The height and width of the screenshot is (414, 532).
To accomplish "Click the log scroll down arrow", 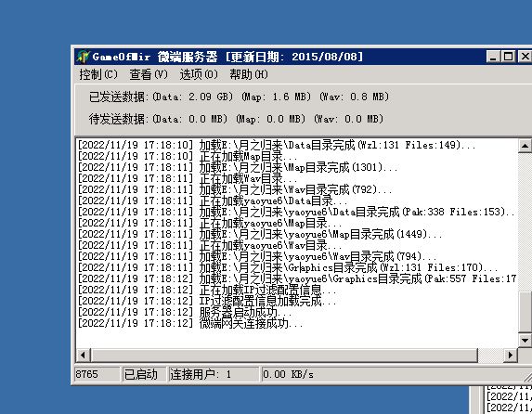I will pos(525,340).
